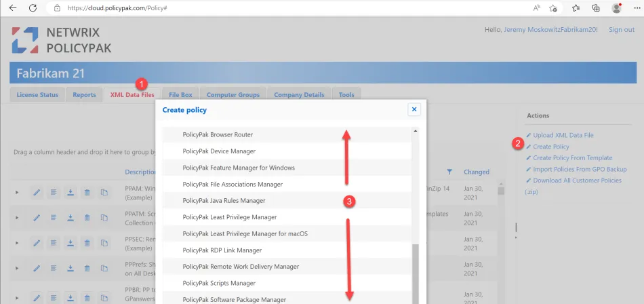The height and width of the screenshot is (304, 644).
Task: Open browser Collections icon
Action: click(596, 8)
